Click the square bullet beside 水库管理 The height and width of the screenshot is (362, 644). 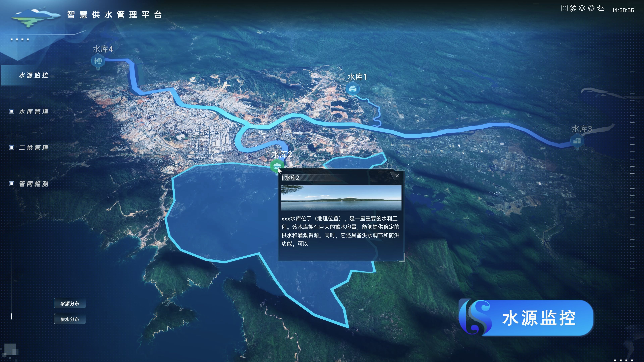click(12, 111)
